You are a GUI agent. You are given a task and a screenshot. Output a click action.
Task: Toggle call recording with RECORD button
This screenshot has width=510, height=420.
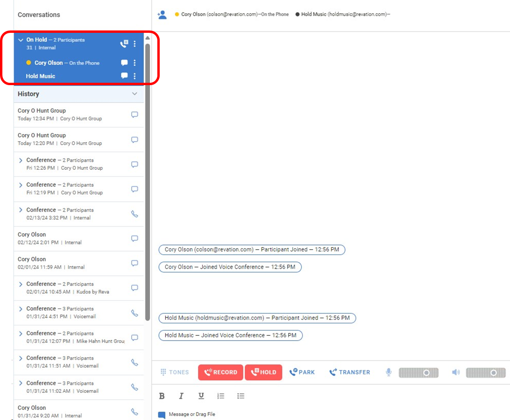pyautogui.click(x=221, y=372)
